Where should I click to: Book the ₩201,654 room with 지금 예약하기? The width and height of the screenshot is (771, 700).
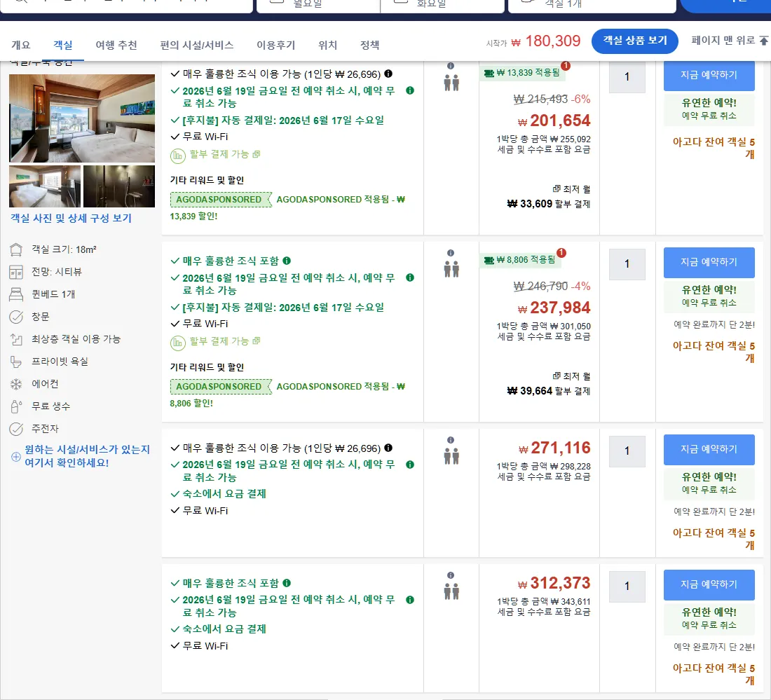point(709,75)
